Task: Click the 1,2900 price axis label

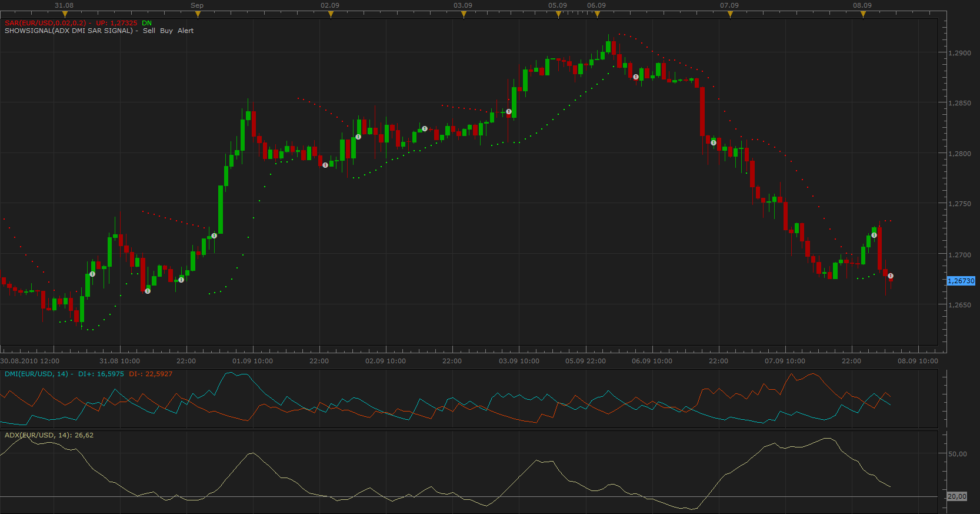Action: click(x=960, y=53)
